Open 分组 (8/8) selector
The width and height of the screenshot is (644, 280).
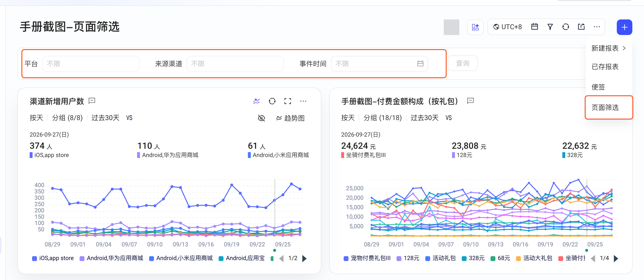pyautogui.click(x=67, y=117)
